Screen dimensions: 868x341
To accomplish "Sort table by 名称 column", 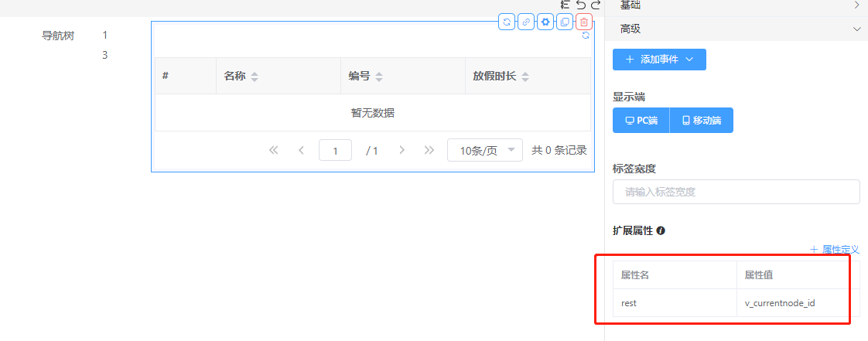I will pos(255,77).
